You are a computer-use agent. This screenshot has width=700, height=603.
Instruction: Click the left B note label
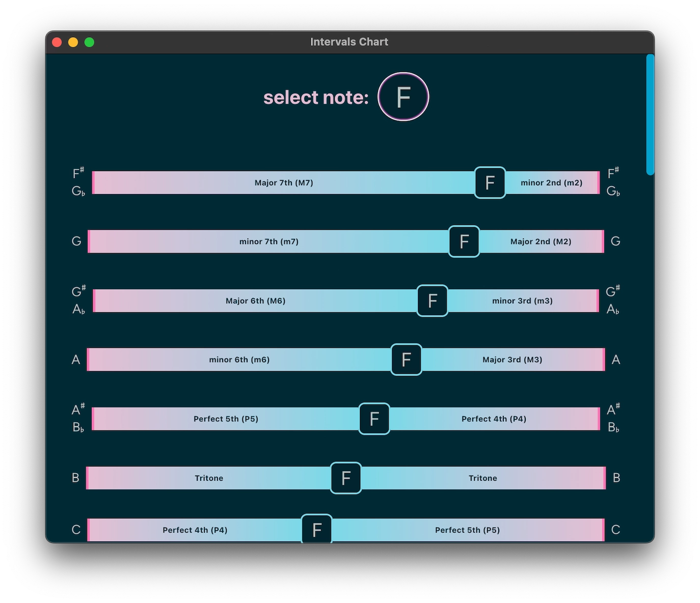[75, 478]
